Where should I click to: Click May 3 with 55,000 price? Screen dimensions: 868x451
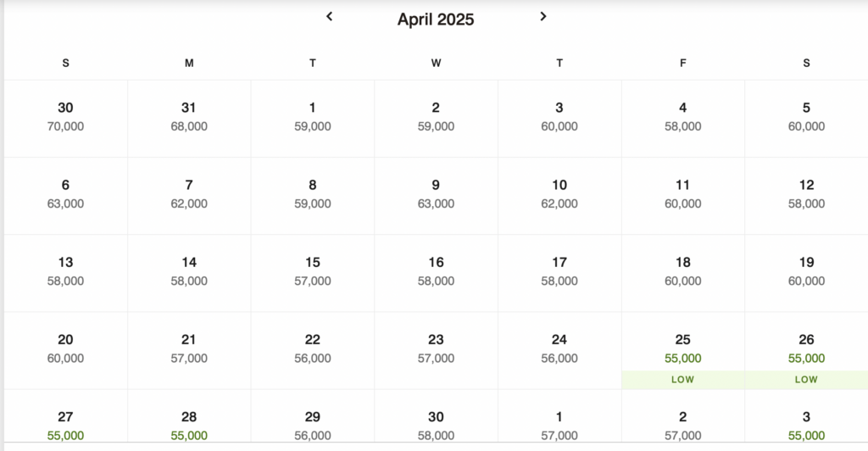(x=806, y=425)
